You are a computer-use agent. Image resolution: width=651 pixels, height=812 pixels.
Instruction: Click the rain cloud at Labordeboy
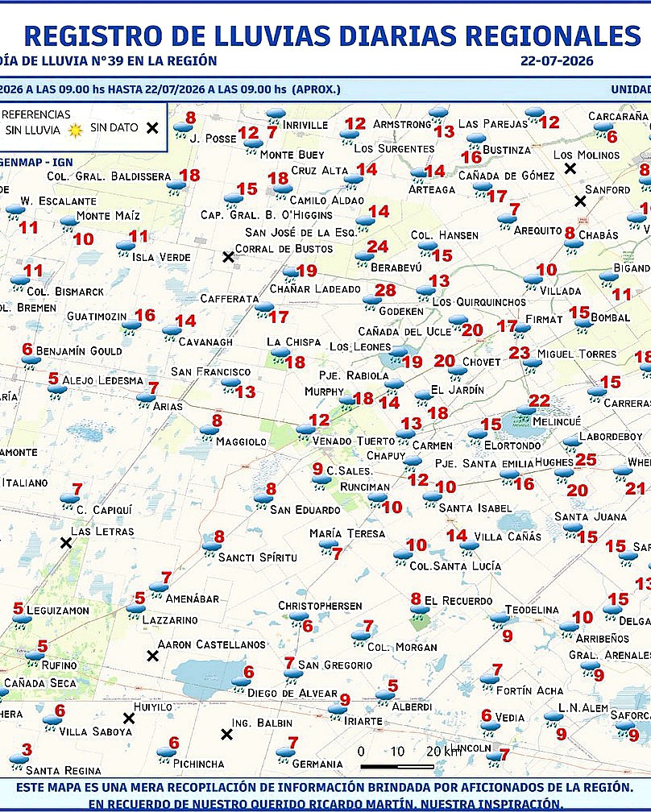[572, 444]
